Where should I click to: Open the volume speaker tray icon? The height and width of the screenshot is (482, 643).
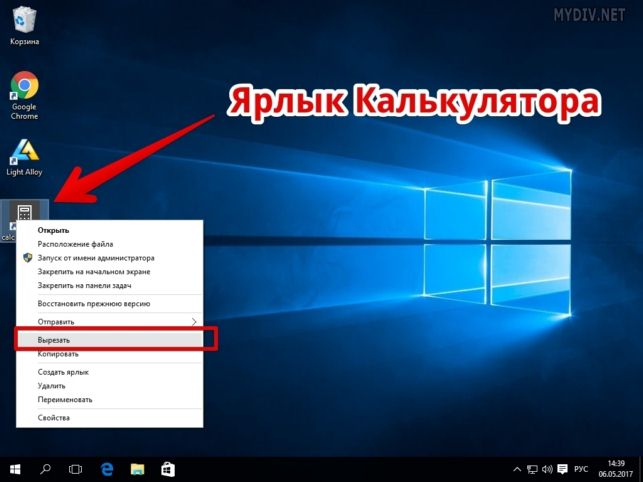pyautogui.click(x=547, y=469)
